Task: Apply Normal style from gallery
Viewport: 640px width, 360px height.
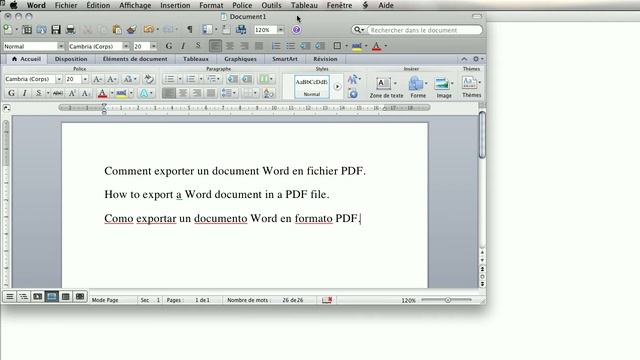Action: point(312,87)
